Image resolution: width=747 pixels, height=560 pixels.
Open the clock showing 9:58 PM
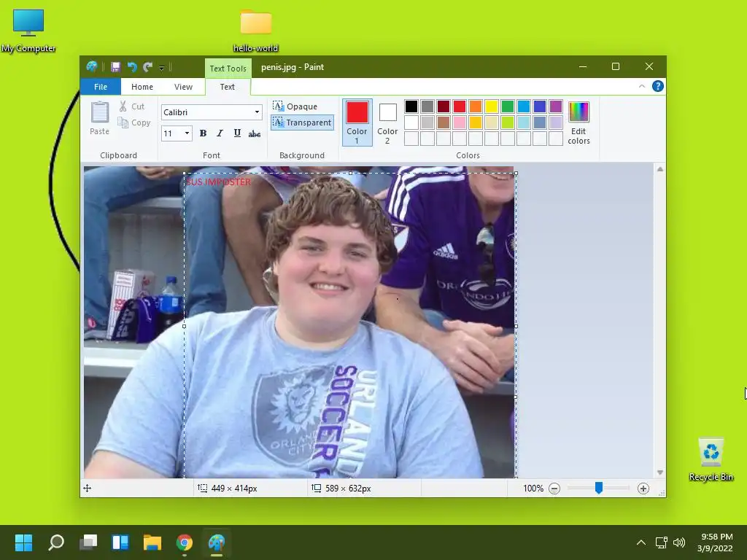point(715,542)
